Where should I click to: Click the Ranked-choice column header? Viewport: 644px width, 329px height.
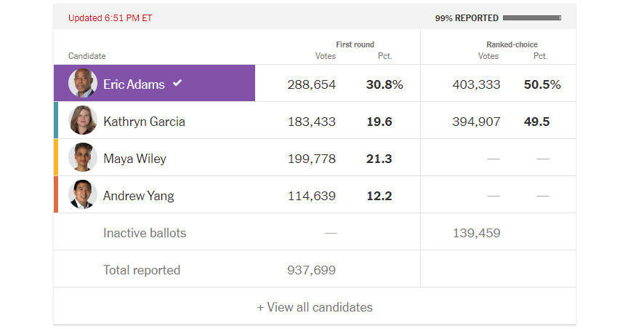point(512,44)
